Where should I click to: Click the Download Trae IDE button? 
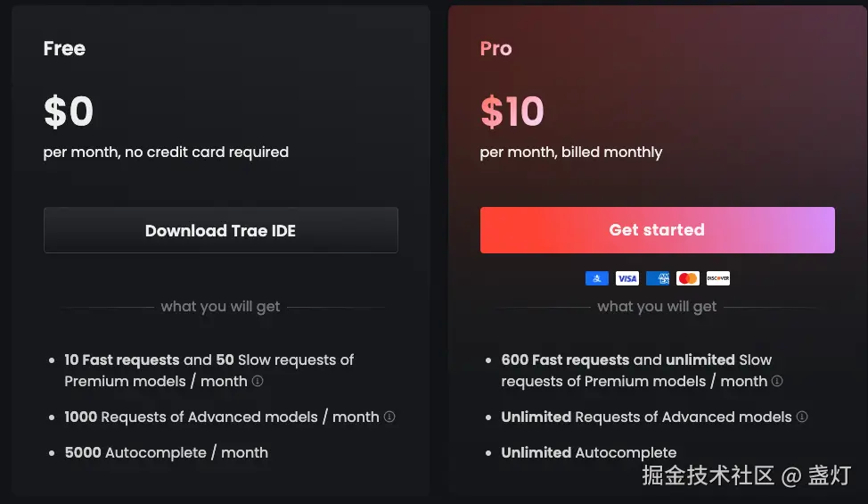(220, 230)
